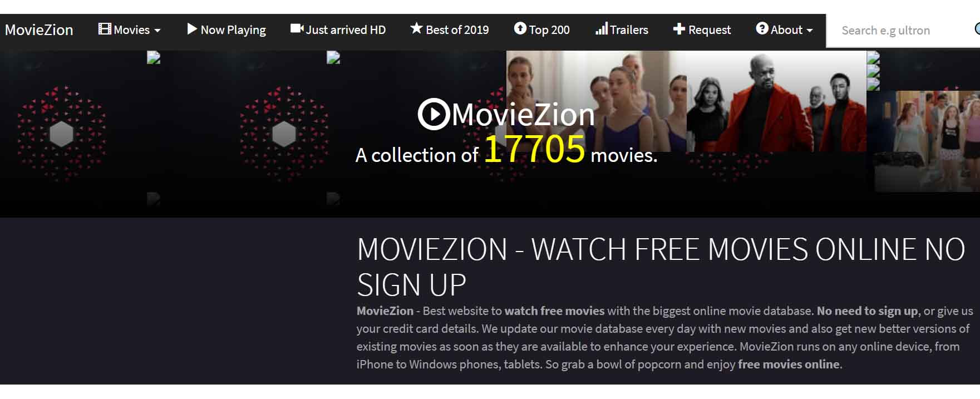The height and width of the screenshot is (399, 980).
Task: Click the yellow 17705 movie count
Action: click(534, 149)
